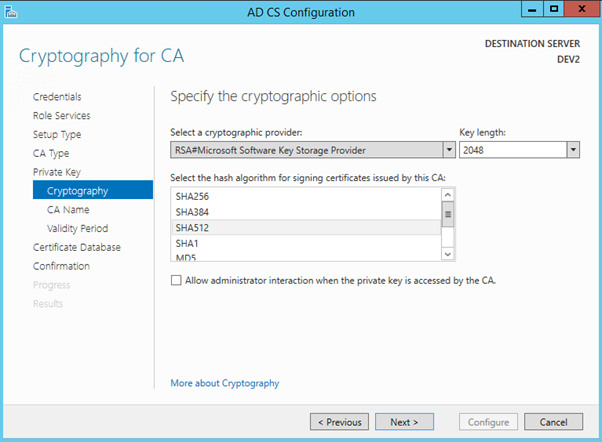Choose SHA384 hash algorithm
Image resolution: width=602 pixels, height=442 pixels.
coord(191,212)
